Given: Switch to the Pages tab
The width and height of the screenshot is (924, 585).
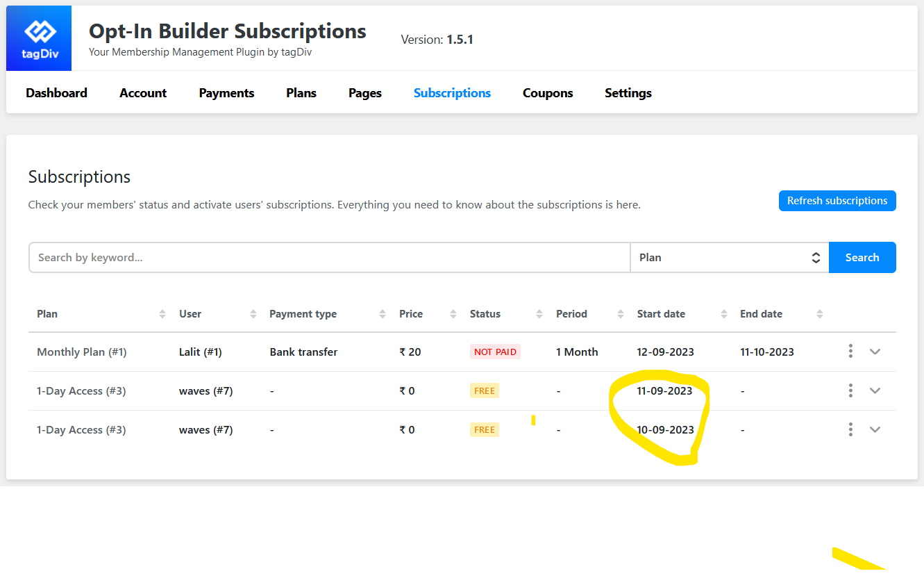Looking at the screenshot, I should (x=365, y=93).
